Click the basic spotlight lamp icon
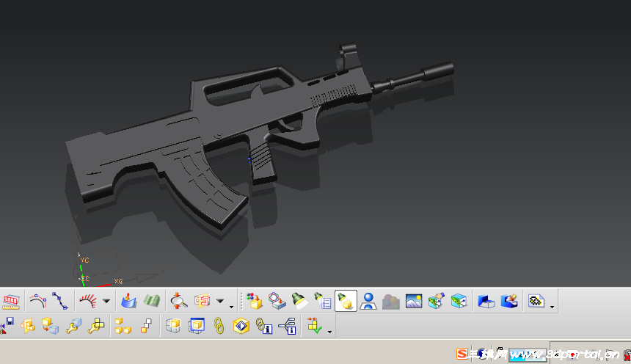 299,301
